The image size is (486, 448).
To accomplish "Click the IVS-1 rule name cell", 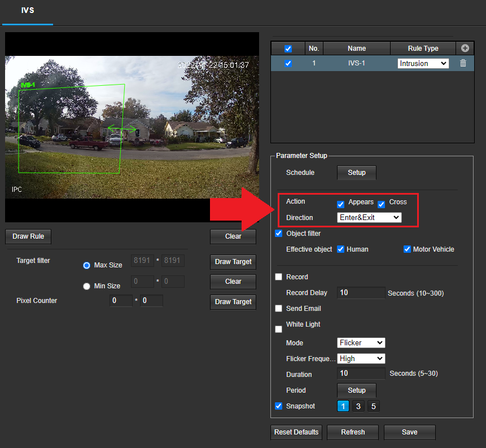I will click(x=356, y=63).
